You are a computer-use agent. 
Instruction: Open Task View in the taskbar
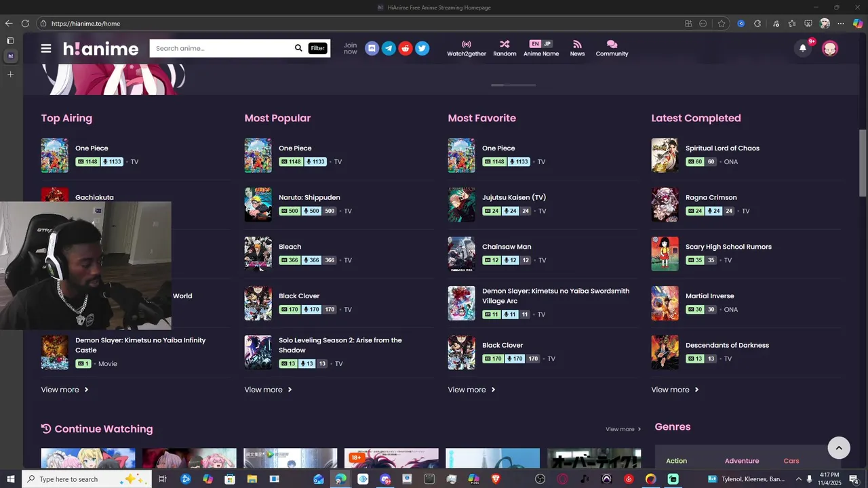point(163,479)
